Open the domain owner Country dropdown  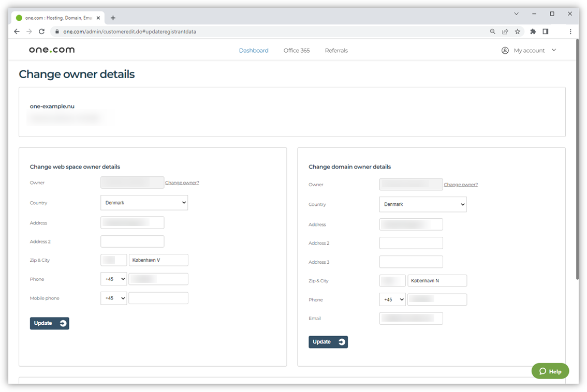422,204
